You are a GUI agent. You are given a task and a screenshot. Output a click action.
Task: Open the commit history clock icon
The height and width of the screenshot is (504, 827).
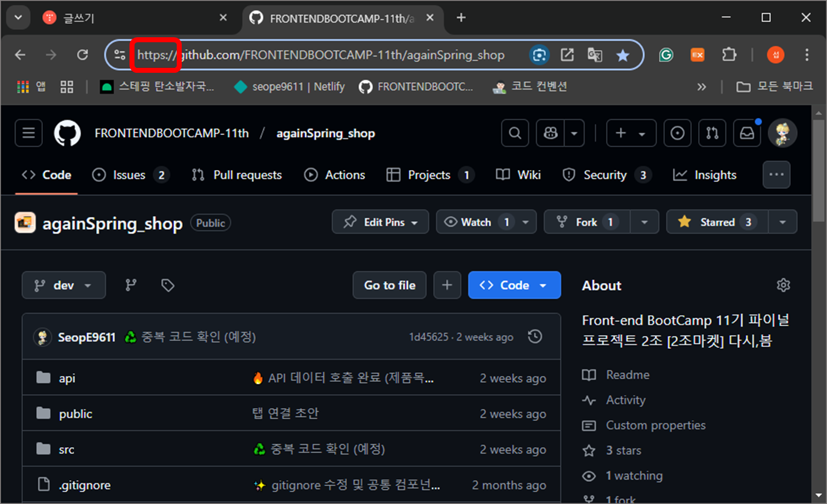(535, 336)
